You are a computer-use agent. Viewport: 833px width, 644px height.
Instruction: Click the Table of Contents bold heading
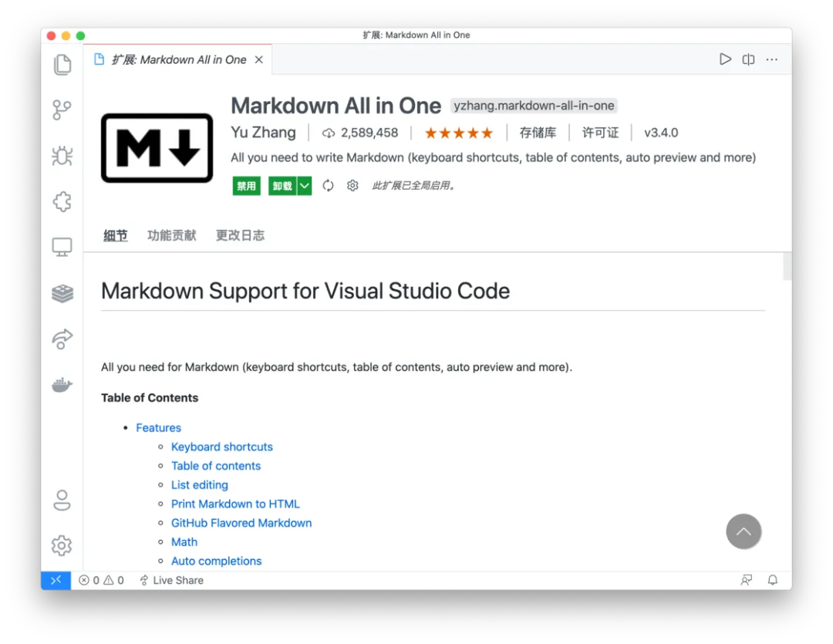click(150, 398)
